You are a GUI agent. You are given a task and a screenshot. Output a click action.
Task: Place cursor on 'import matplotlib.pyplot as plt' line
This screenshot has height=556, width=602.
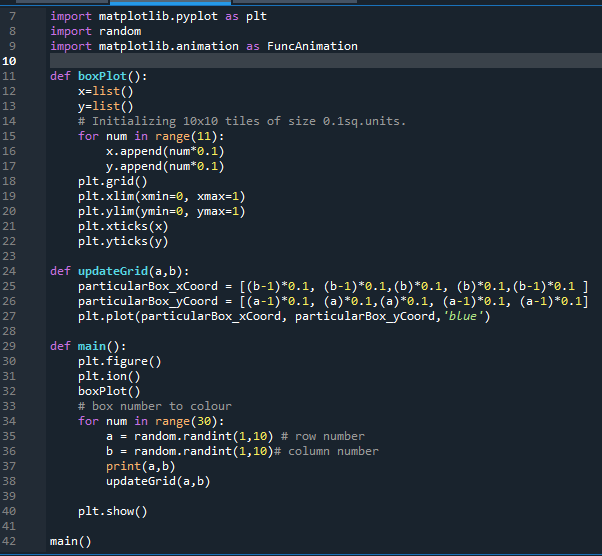(x=158, y=16)
